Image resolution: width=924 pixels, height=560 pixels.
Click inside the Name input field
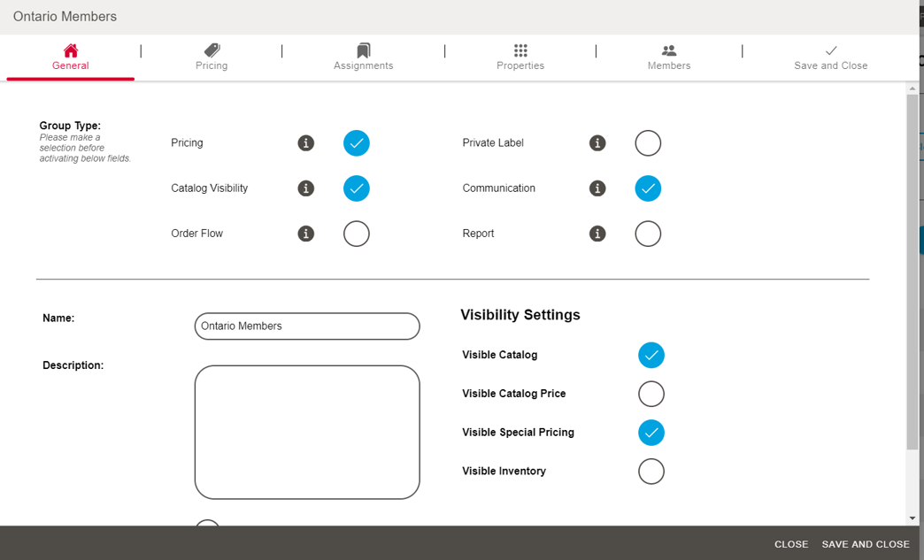[x=306, y=326]
